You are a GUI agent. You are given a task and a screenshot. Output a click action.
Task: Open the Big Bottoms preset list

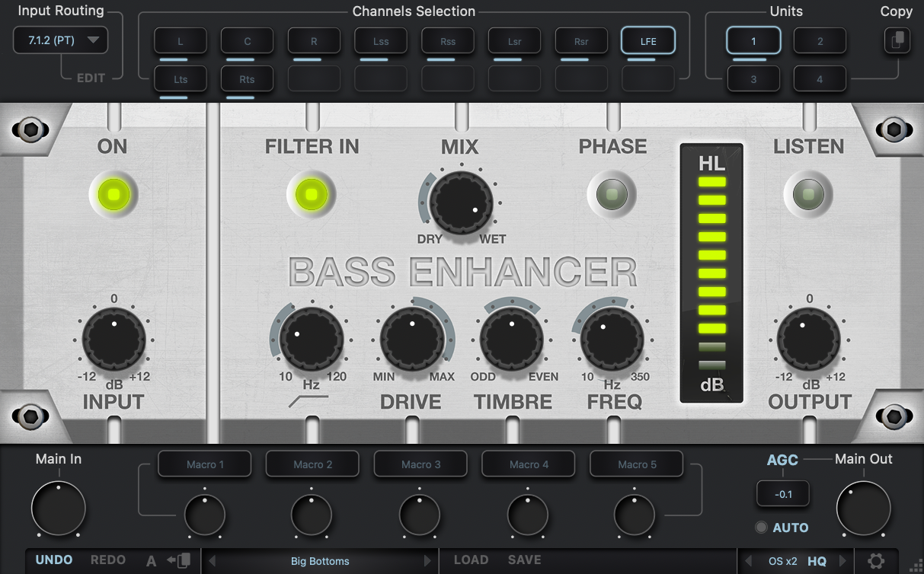coord(320,561)
